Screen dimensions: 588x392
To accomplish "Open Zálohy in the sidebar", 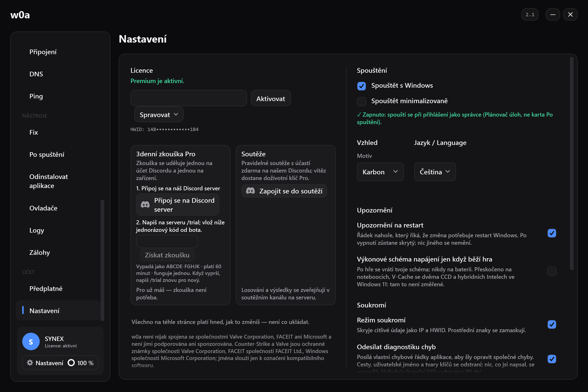I will tap(58, 252).
